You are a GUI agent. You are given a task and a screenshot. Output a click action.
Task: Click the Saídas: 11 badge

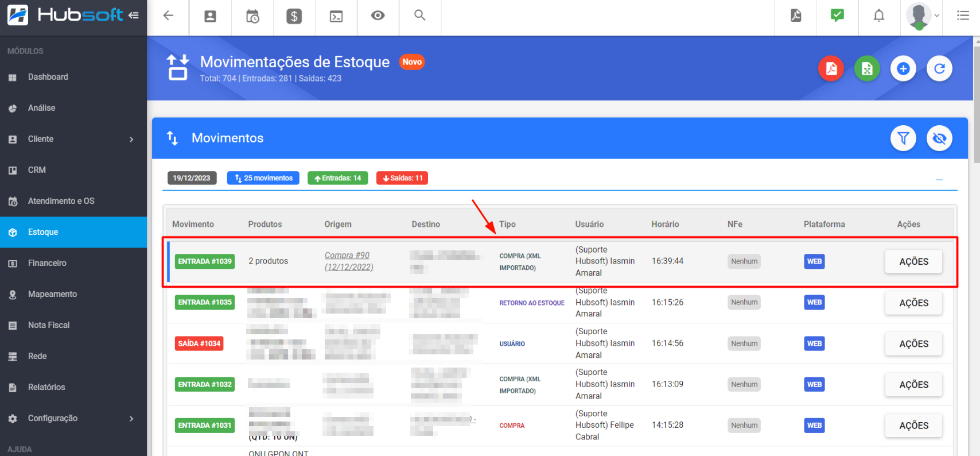click(402, 178)
